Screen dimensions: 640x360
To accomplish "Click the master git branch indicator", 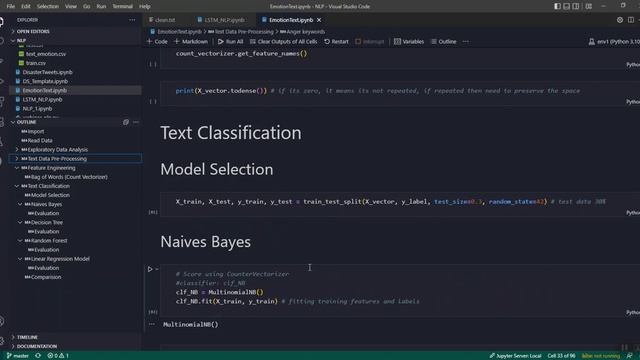I will 18,356.
